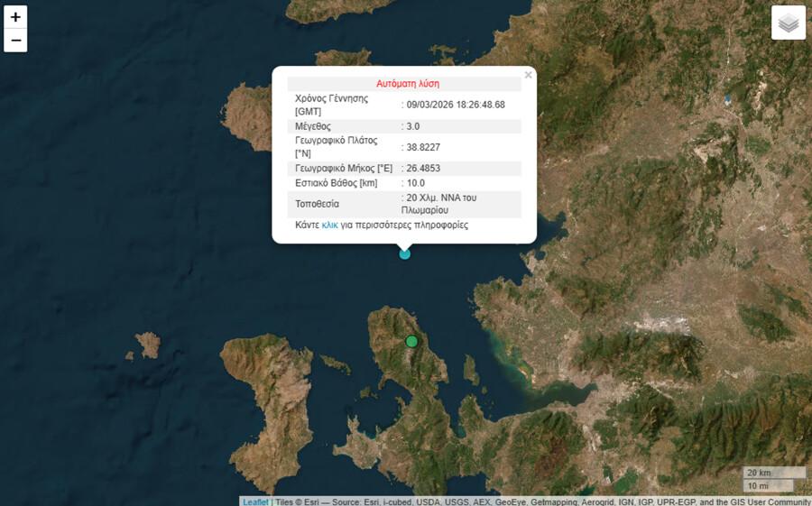Open the Leaflet attribution link

coord(255,501)
